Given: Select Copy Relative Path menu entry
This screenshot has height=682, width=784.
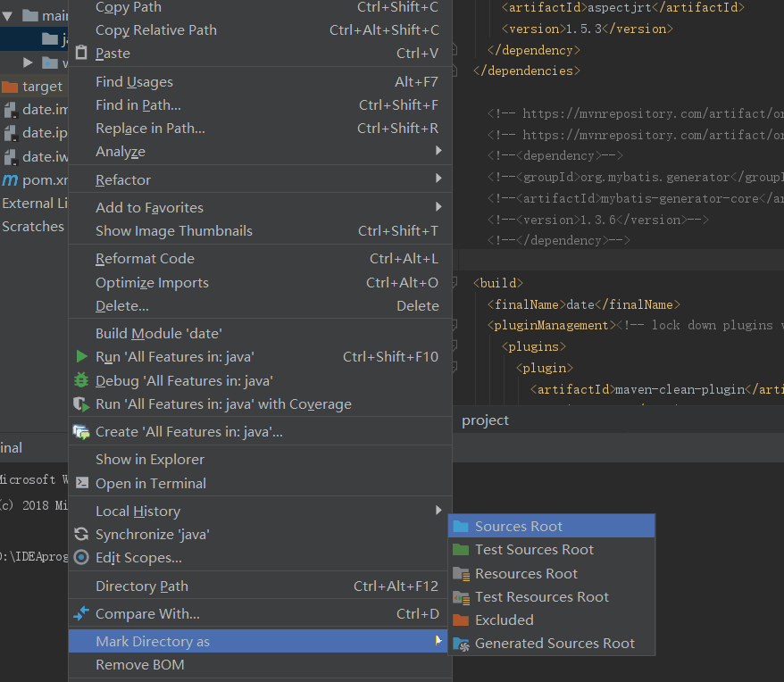Looking at the screenshot, I should point(260,30).
